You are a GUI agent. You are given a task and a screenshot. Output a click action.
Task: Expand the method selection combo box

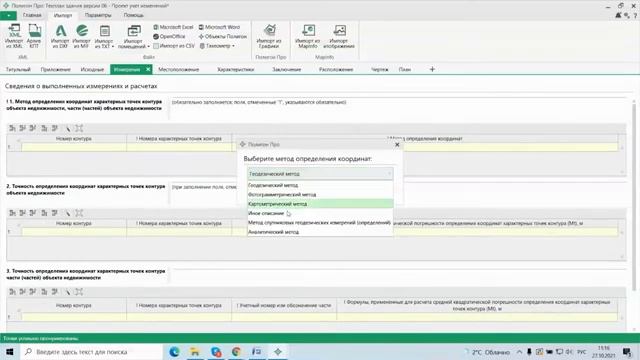pyautogui.click(x=320, y=174)
